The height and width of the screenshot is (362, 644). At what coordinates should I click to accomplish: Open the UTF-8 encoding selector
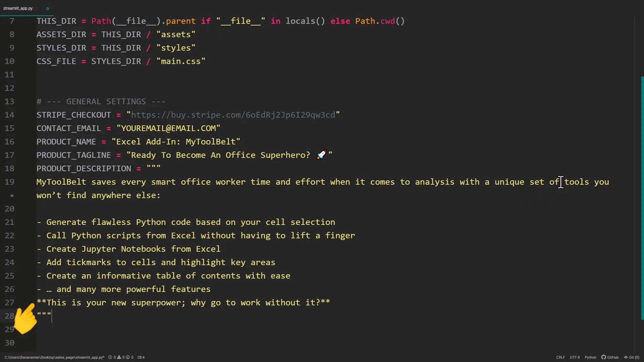tap(575, 357)
